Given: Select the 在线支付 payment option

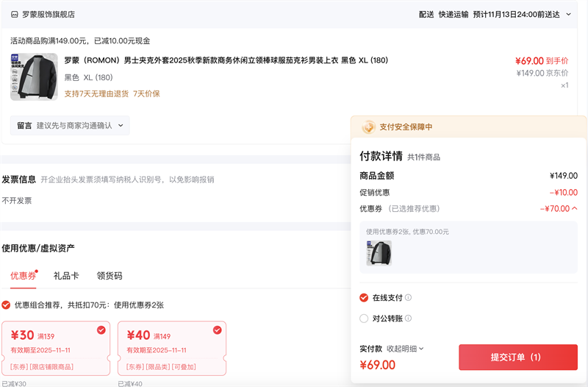Looking at the screenshot, I should pyautogui.click(x=364, y=298).
